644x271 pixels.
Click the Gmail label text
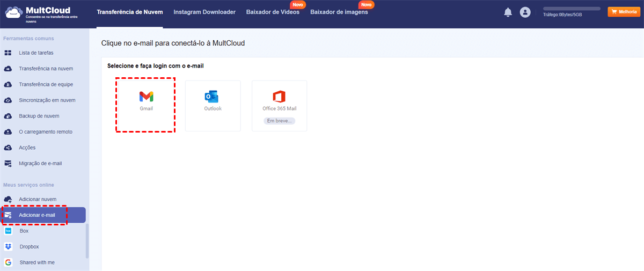[147, 108]
